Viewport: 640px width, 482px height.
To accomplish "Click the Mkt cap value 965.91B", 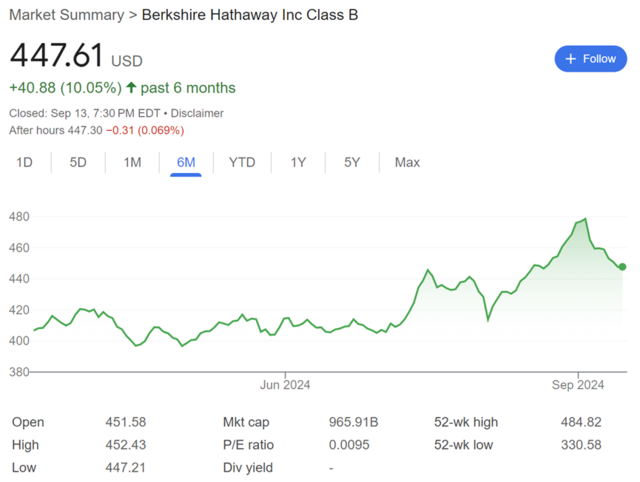I will click(353, 422).
